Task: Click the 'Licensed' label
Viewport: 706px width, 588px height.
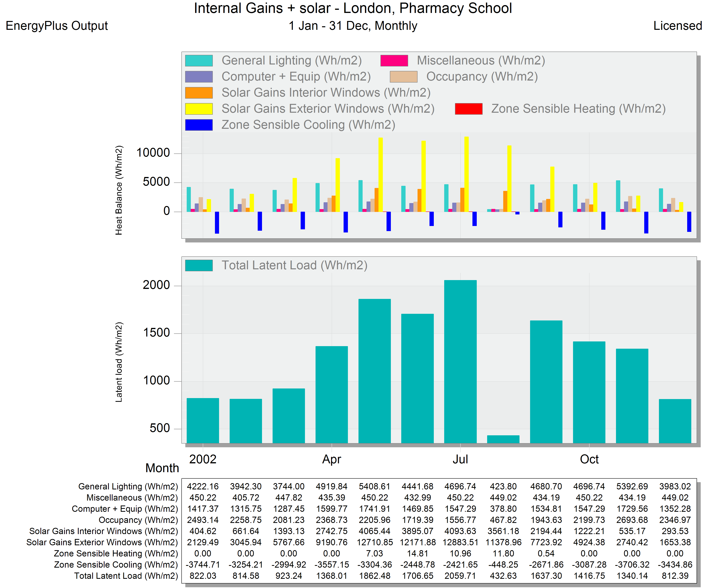Action: point(677,26)
